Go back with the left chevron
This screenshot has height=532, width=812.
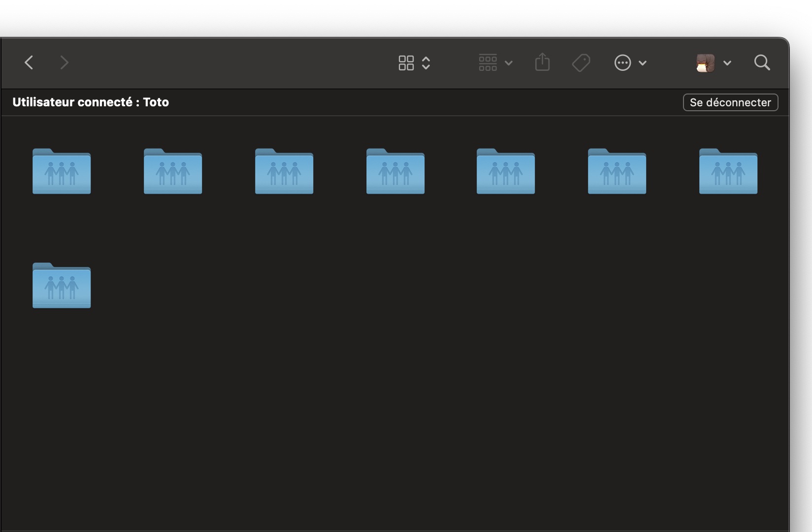click(29, 63)
